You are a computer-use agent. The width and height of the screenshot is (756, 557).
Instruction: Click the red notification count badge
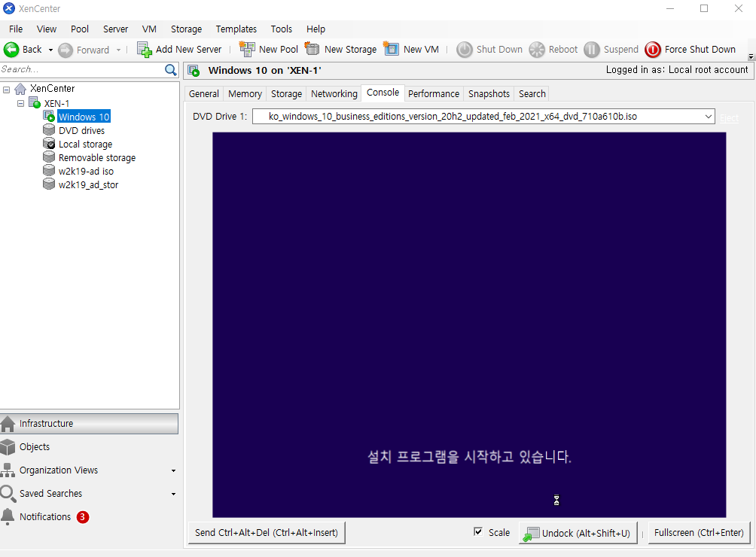82,517
